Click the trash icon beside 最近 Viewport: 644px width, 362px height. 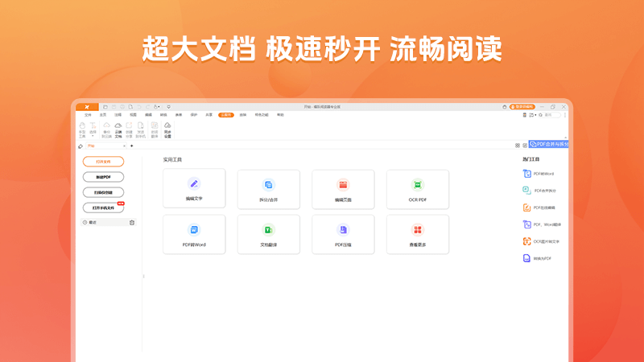pos(132,222)
